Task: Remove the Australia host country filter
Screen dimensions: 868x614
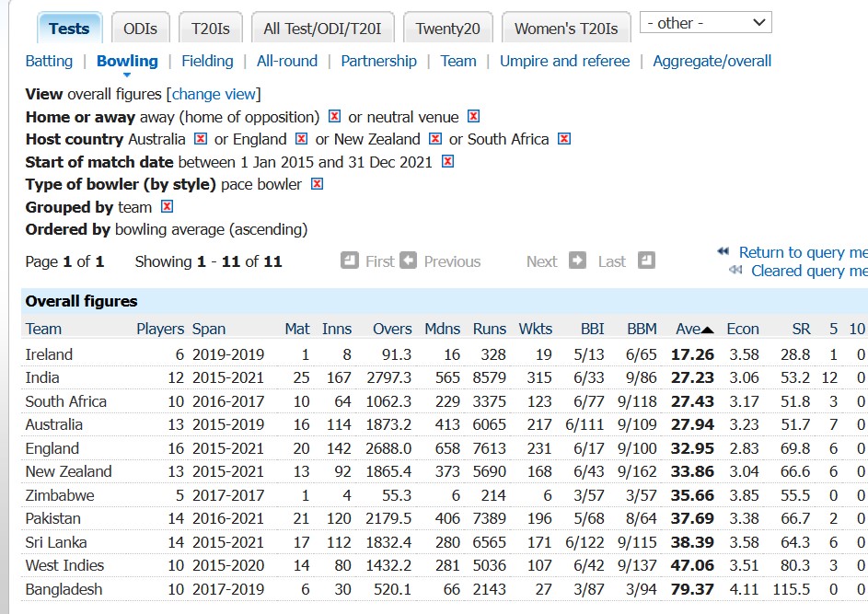Action: (x=201, y=139)
